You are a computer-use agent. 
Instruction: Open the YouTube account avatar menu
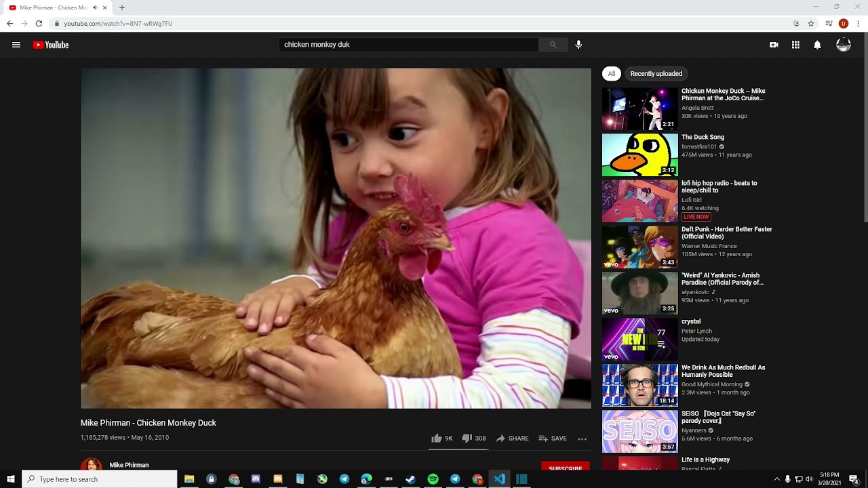click(844, 45)
